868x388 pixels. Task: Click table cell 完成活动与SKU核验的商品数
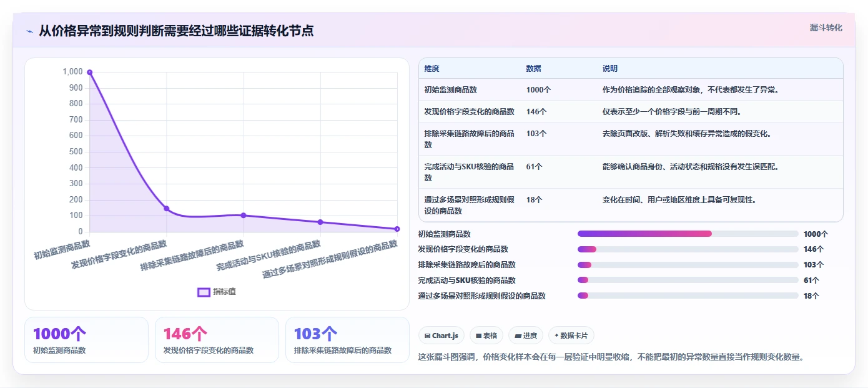[x=469, y=172]
